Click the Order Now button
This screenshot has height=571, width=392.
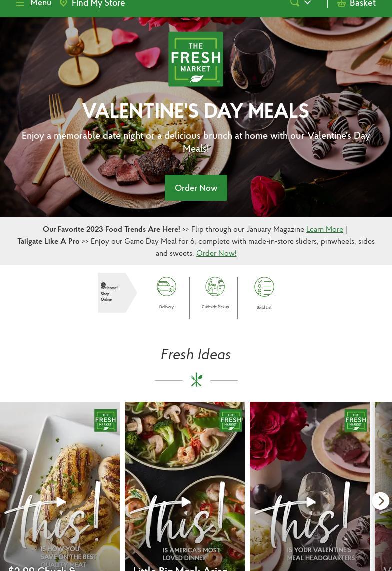[196, 188]
